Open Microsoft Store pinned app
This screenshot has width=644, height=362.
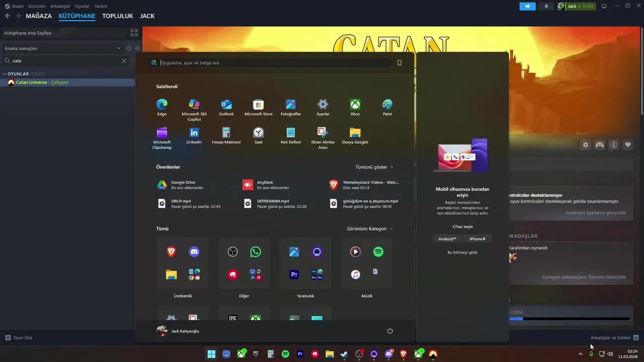coord(259,107)
